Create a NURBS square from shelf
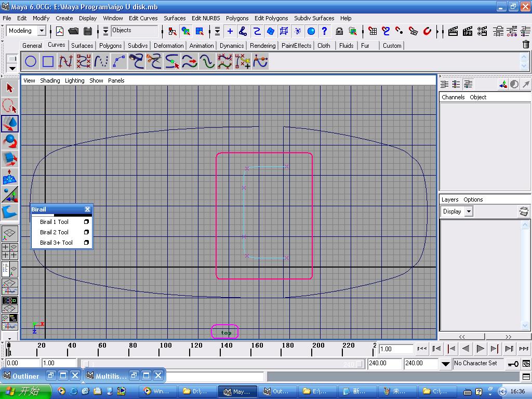The width and height of the screenshot is (532, 399). click(48, 61)
